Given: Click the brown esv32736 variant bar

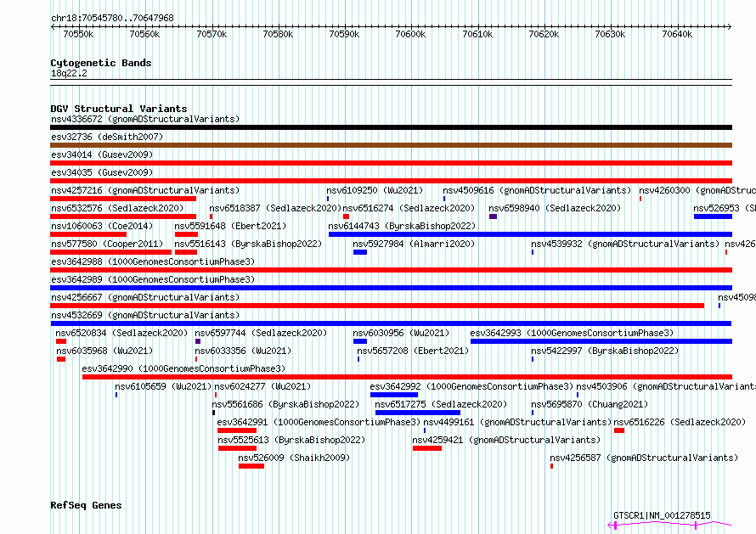Looking at the screenshot, I should (x=391, y=145).
